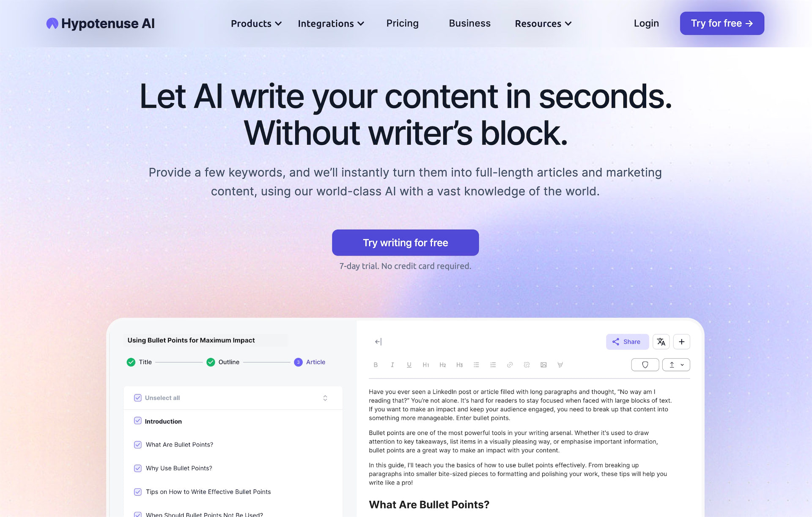Image resolution: width=812 pixels, height=517 pixels.
Task: Toggle the Introduction section checkbox
Action: [137, 421]
